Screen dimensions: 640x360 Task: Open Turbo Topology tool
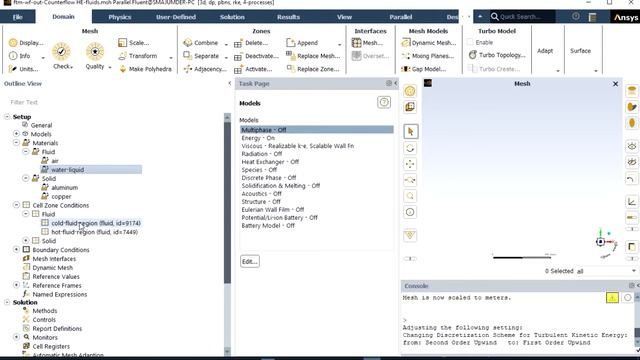point(497,55)
